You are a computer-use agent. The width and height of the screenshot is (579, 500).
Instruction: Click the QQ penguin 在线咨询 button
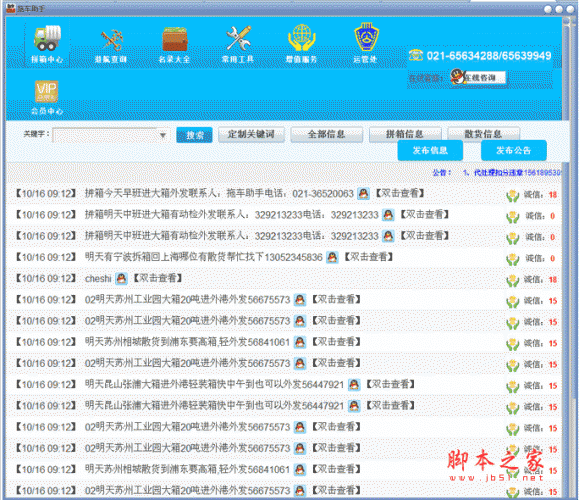479,77
